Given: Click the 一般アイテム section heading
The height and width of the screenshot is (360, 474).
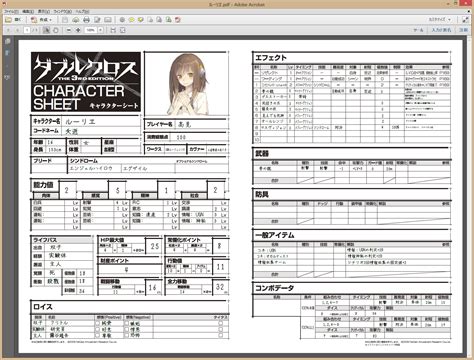Looking at the screenshot, I should coord(275,235).
